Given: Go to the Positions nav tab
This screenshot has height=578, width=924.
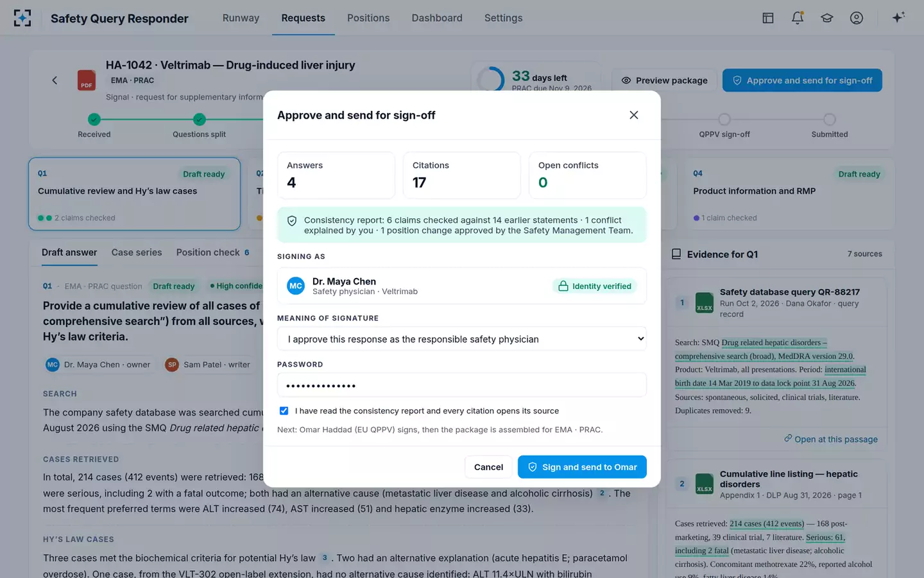Looking at the screenshot, I should [x=368, y=18].
